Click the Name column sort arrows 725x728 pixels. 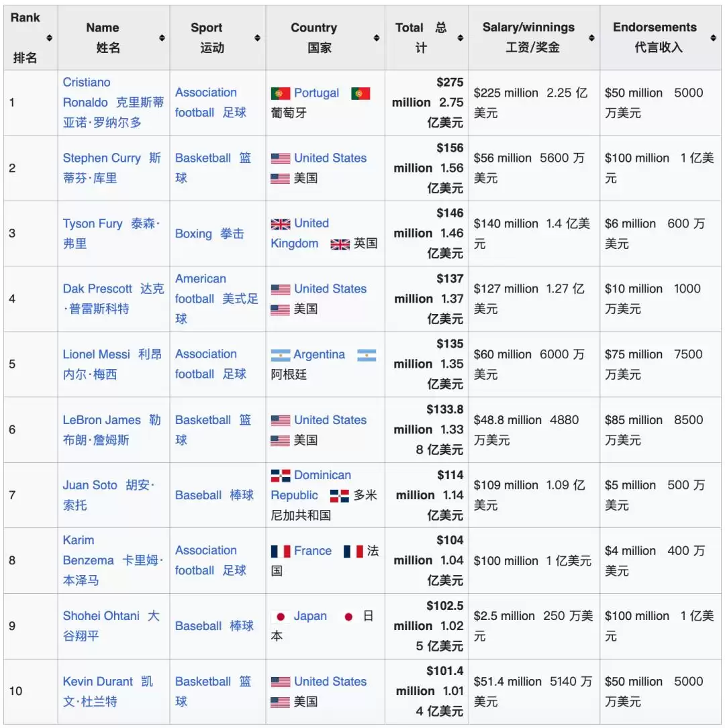pos(162,38)
